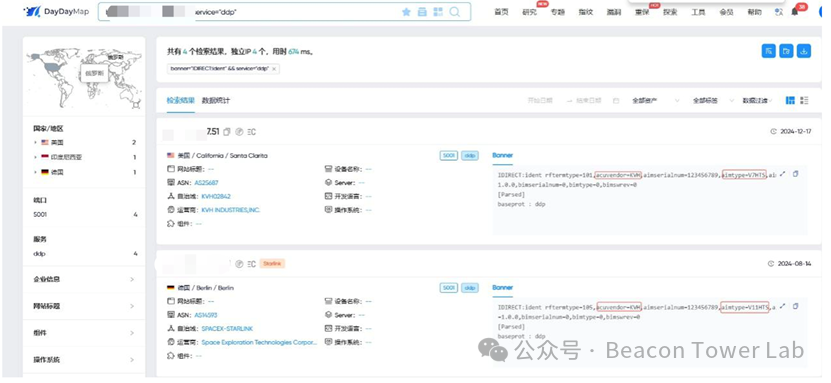Open the 工具 menu item
The image size is (831, 383).
click(698, 12)
